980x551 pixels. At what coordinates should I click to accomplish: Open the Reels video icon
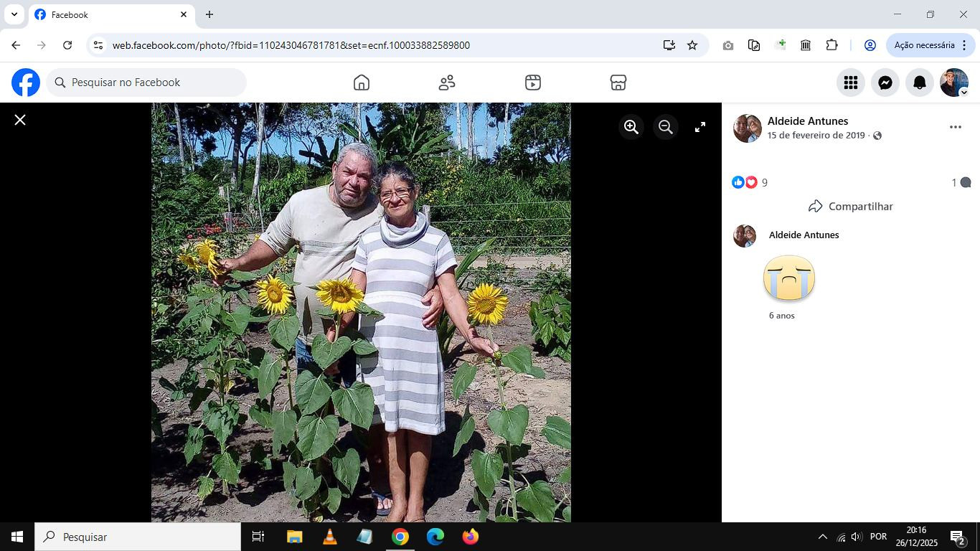tap(533, 83)
